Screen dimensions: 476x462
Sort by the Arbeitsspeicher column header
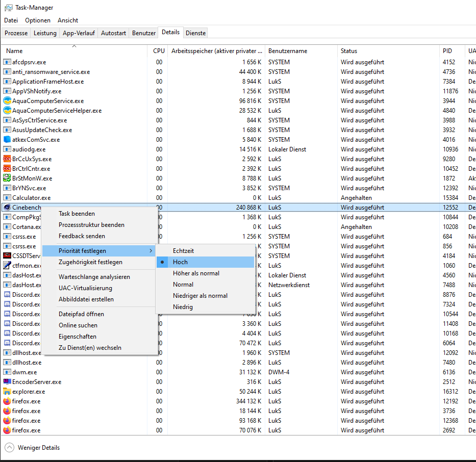coord(217,51)
